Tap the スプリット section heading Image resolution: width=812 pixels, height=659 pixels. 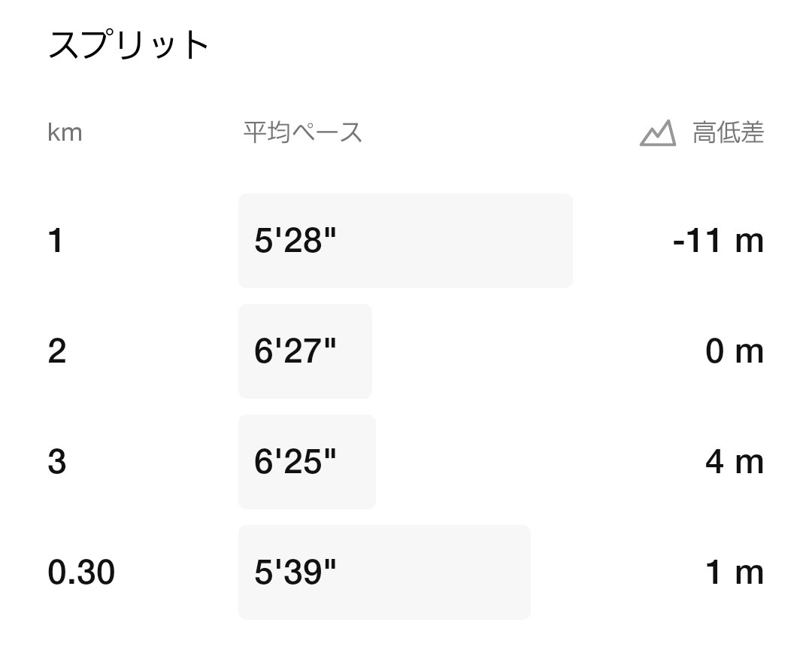point(128,45)
